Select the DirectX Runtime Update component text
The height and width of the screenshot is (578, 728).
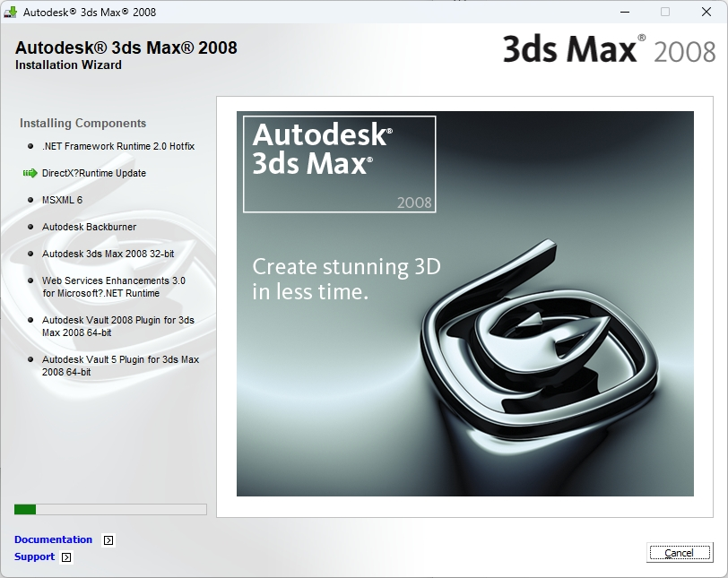pos(93,173)
